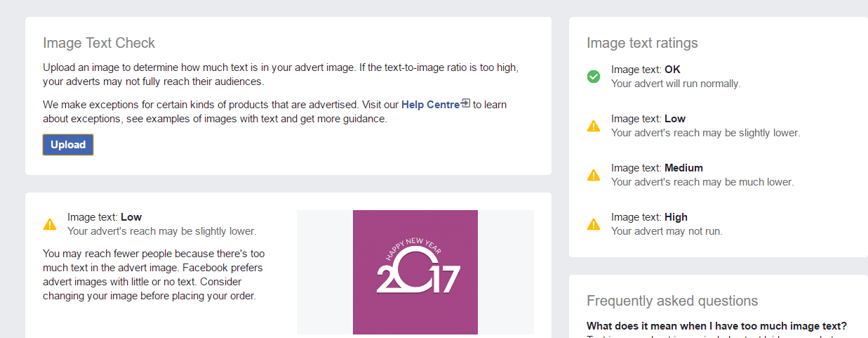This screenshot has width=868, height=338.
Task: Click the Medium rating warning triangle icon
Action: 594,175
